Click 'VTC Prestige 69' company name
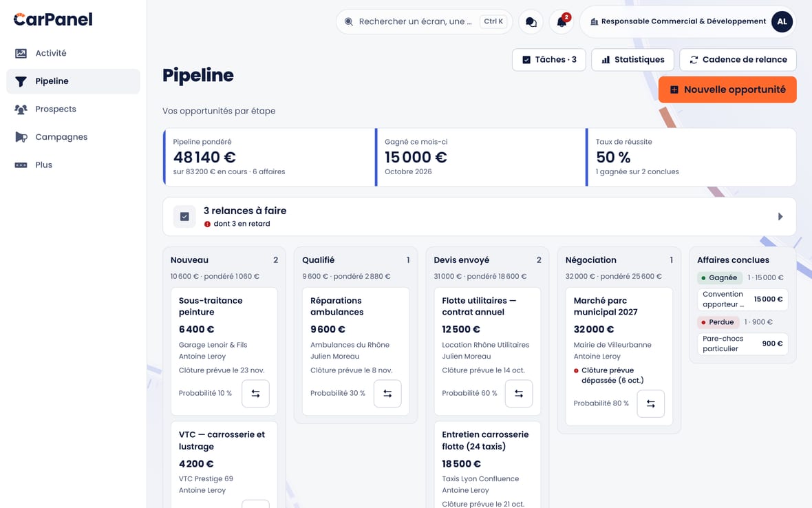This screenshot has height=508, width=812. click(206, 479)
